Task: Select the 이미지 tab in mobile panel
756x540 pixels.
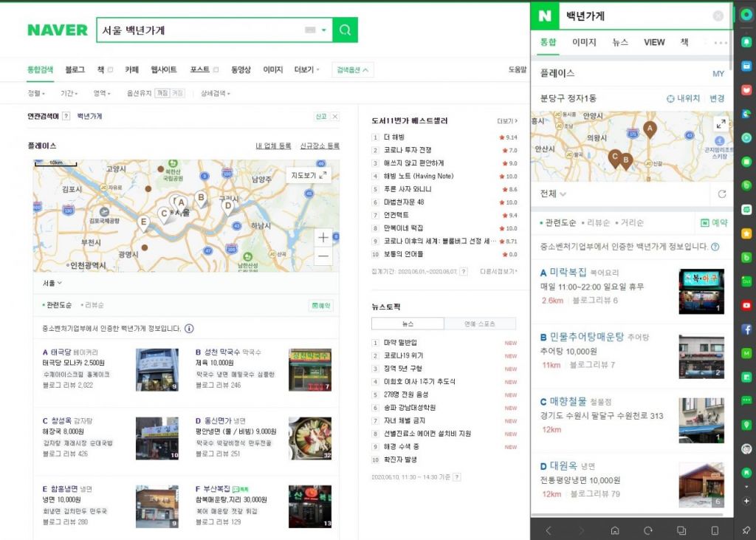Action: click(584, 42)
